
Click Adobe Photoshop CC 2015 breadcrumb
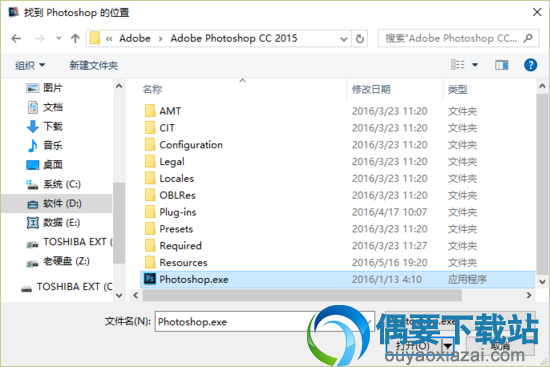234,38
